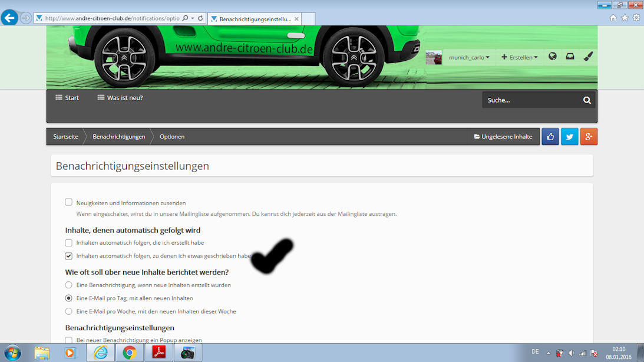Go to Start in the navigation bar
The width and height of the screenshot is (644, 362).
tap(67, 98)
